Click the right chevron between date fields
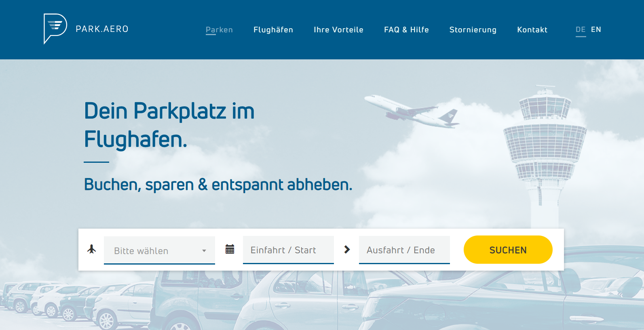This screenshot has width=644, height=330. [347, 250]
